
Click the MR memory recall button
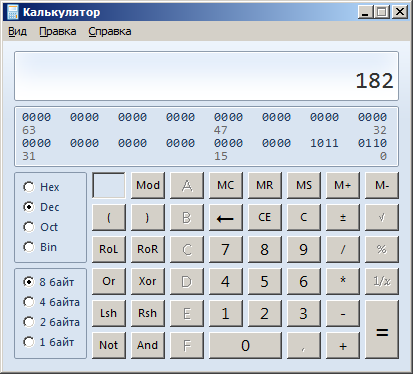point(265,185)
